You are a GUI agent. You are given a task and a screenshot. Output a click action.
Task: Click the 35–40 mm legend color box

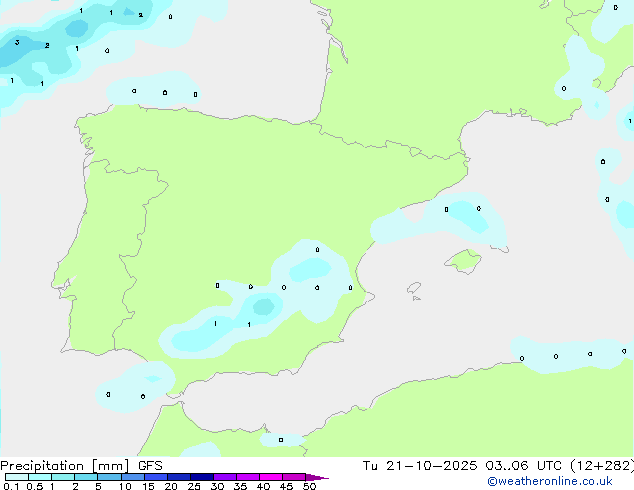point(248,477)
